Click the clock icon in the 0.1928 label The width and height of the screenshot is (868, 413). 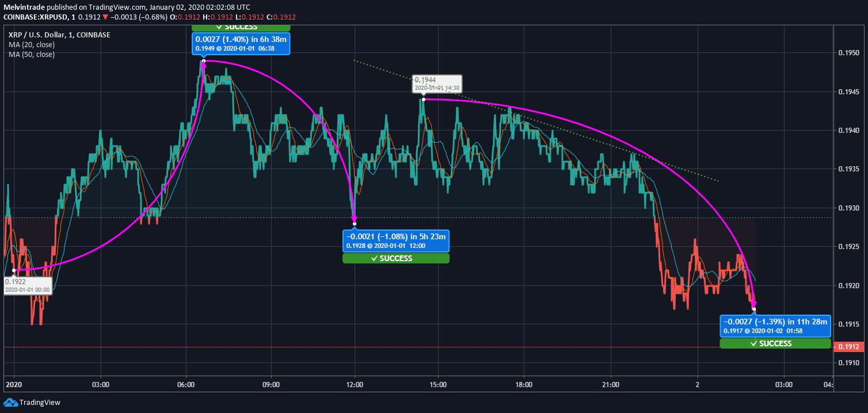[370, 246]
